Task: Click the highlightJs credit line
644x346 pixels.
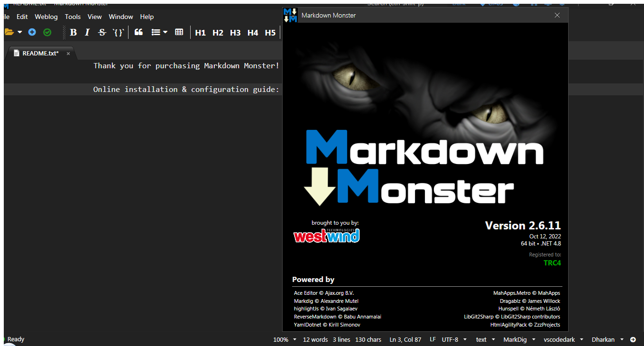Action: tap(325, 309)
